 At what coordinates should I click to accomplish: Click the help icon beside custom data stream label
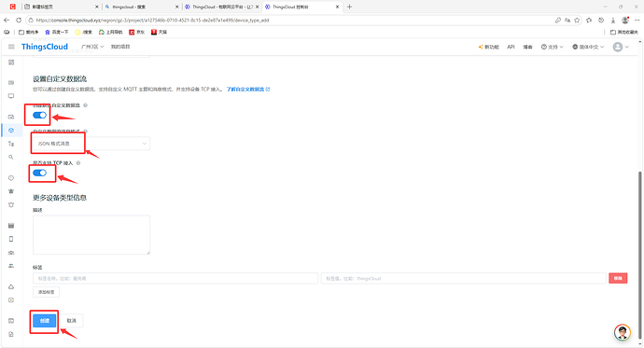tap(86, 105)
